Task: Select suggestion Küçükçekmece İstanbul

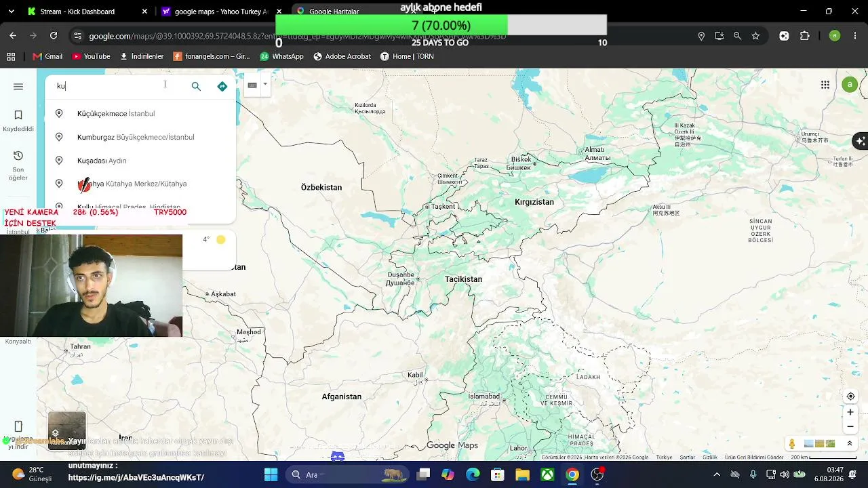Action: pos(140,113)
